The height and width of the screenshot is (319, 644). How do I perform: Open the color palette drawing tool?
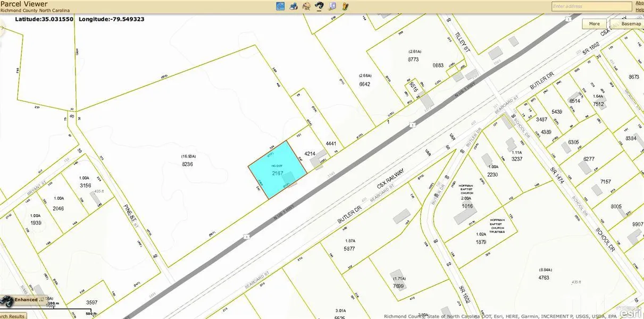pyautogui.click(x=307, y=6)
